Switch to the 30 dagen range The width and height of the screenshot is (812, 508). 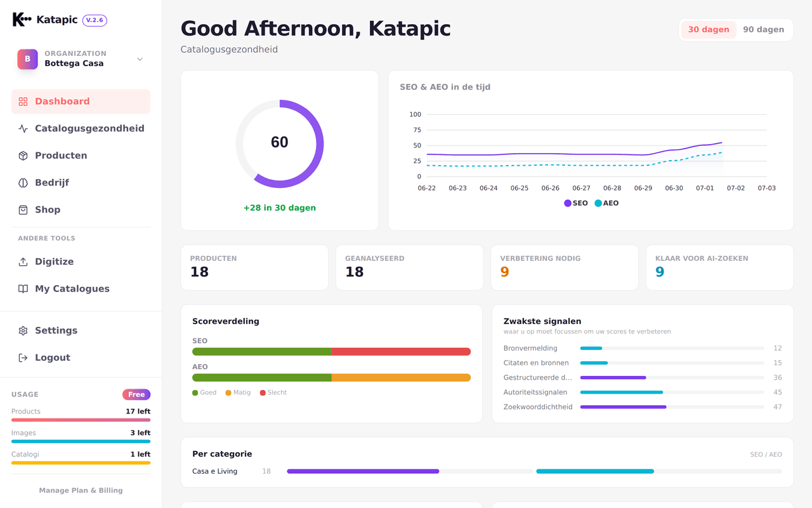[x=709, y=30]
